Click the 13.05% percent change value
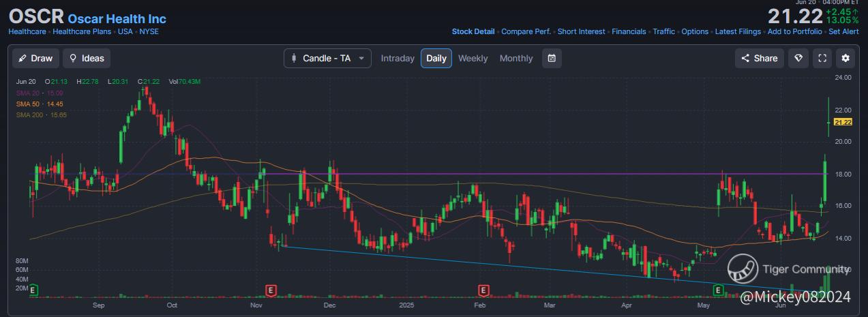 [x=842, y=20]
